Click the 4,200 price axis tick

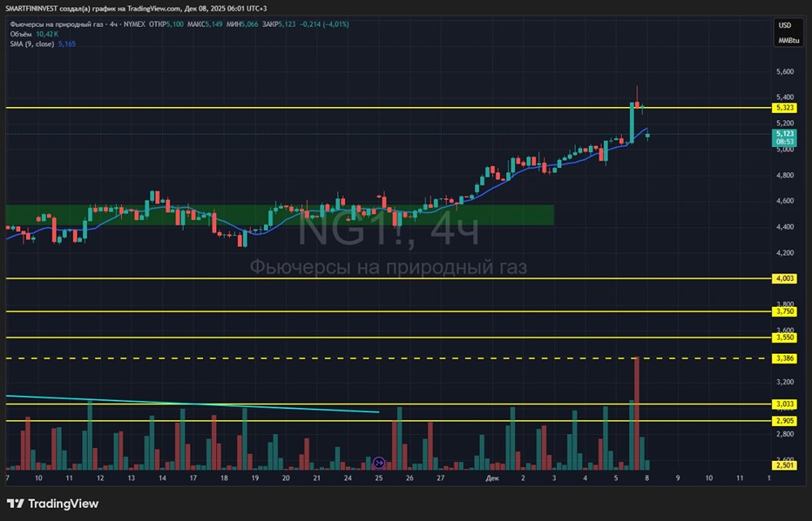click(x=785, y=252)
